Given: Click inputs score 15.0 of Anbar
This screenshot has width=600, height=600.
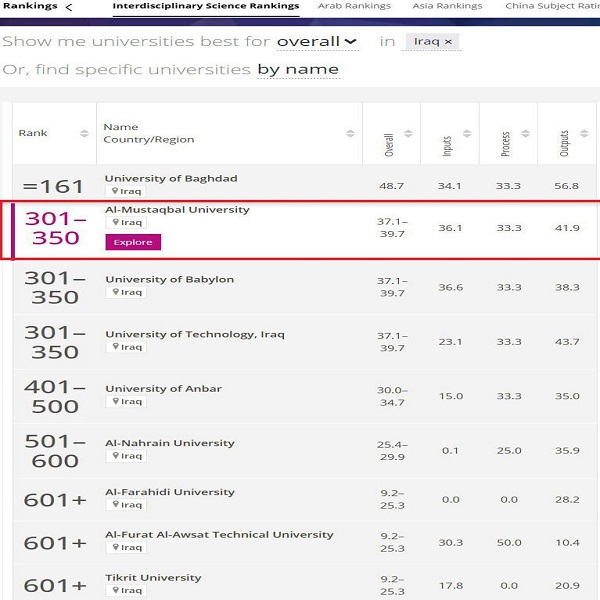Looking at the screenshot, I should 451,396.
